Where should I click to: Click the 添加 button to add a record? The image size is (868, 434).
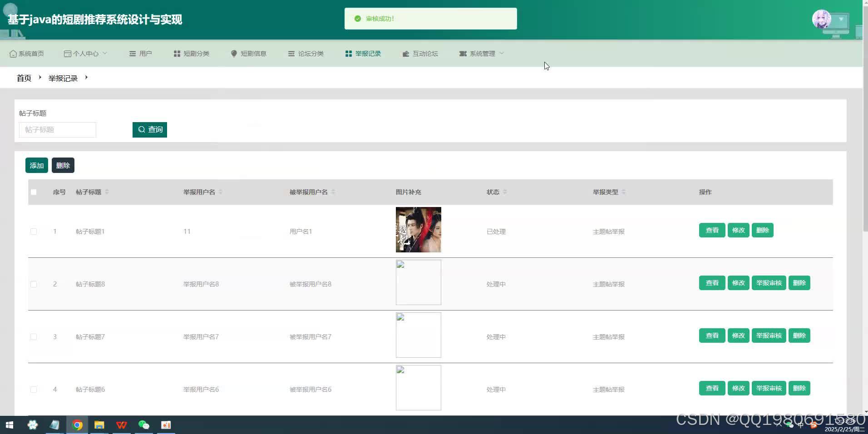click(x=36, y=165)
